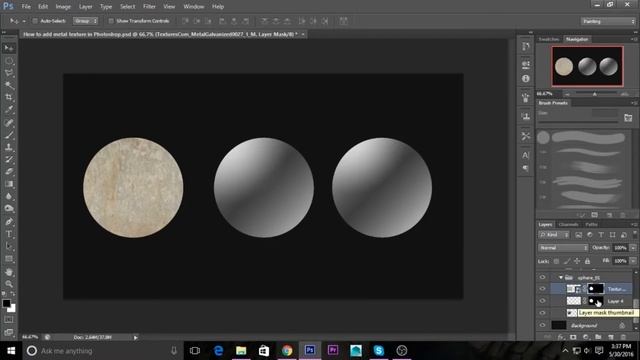Open the Normal blend mode dropdown
Screen dimensions: 640x360
pyautogui.click(x=563, y=248)
